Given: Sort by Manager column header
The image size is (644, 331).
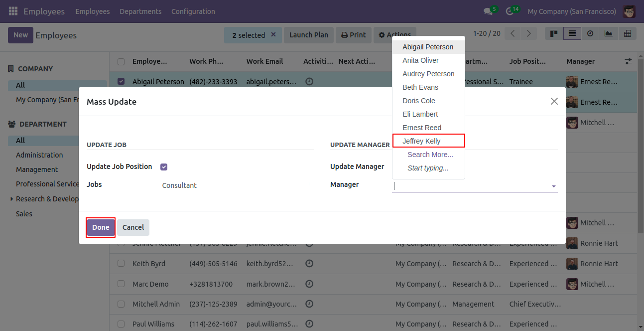Looking at the screenshot, I should [x=580, y=61].
